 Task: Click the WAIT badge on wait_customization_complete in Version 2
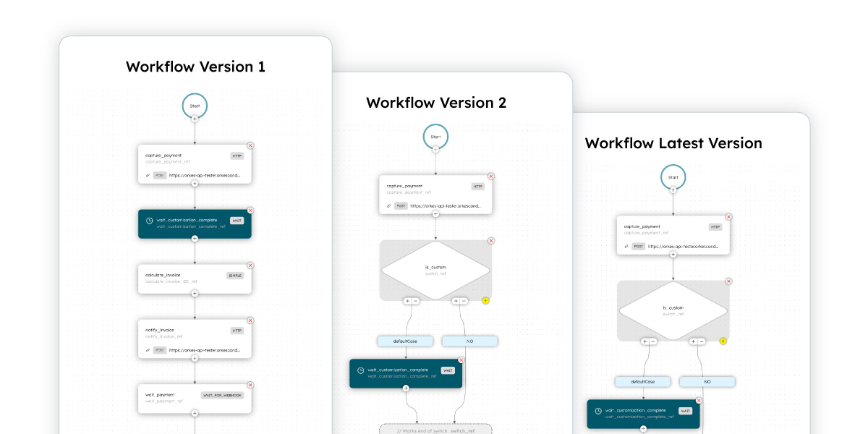449,369
